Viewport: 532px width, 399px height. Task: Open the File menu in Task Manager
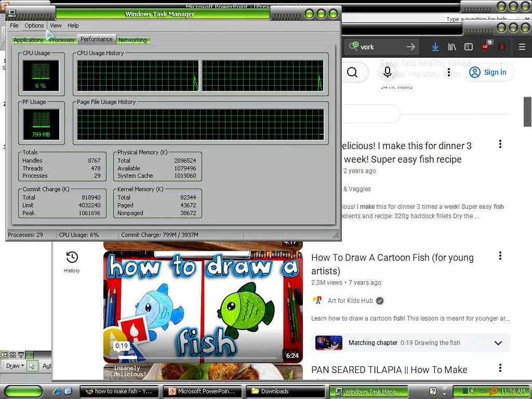[x=14, y=25]
